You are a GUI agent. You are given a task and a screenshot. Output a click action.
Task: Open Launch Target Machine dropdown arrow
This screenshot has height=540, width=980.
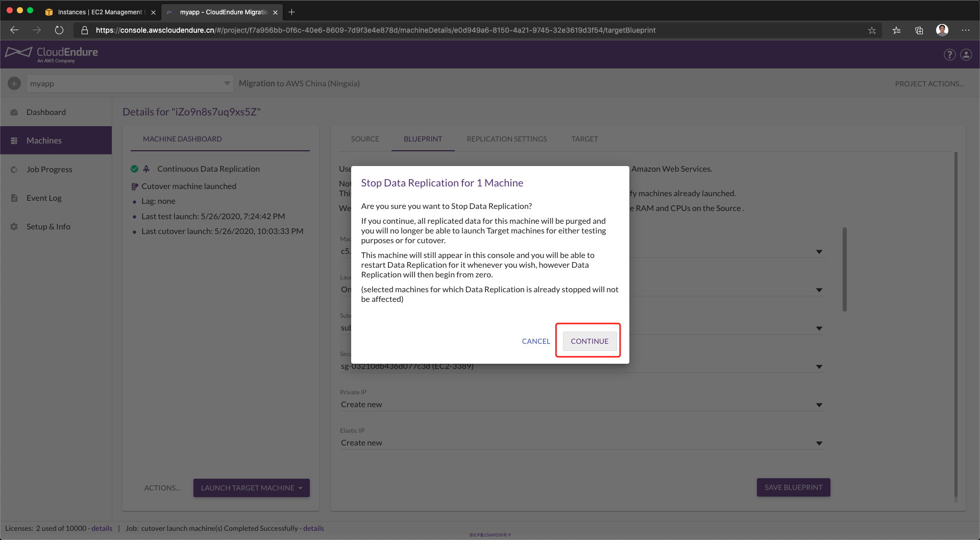(301, 488)
